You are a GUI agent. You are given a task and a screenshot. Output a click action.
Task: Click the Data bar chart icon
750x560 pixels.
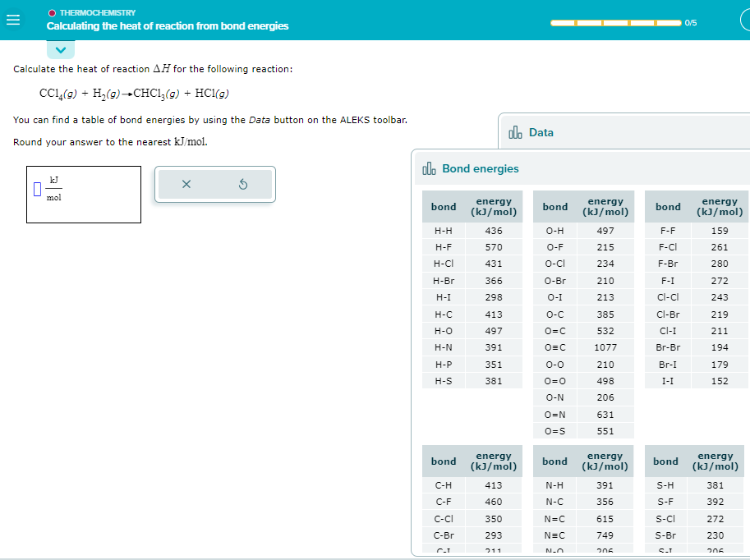[x=515, y=132]
